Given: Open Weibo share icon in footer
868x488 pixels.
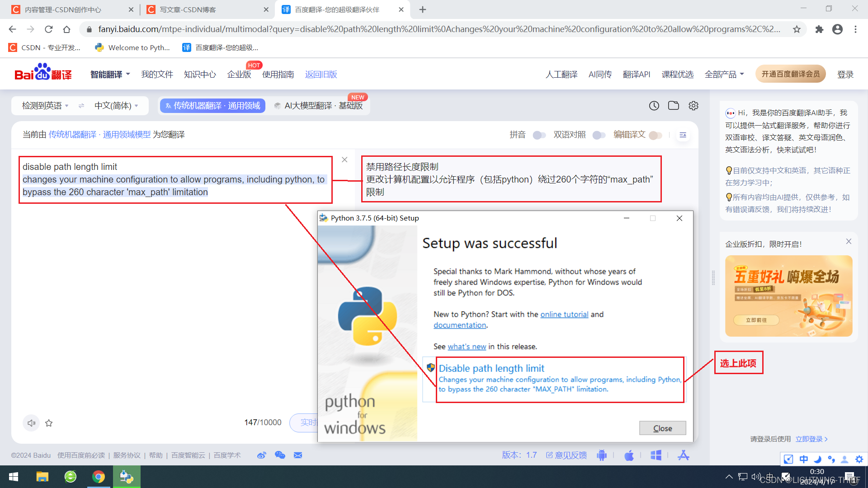Looking at the screenshot, I should point(262,455).
